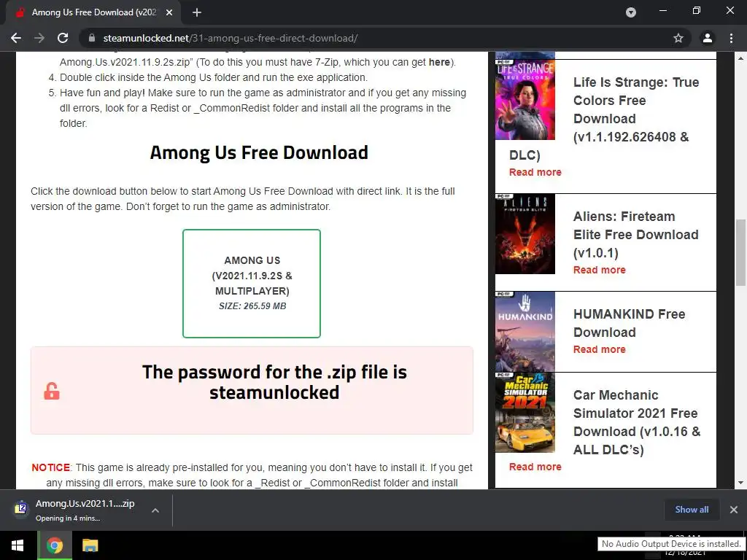Expand download options chevron for zip
This screenshot has width=747, height=560.
[155, 510]
